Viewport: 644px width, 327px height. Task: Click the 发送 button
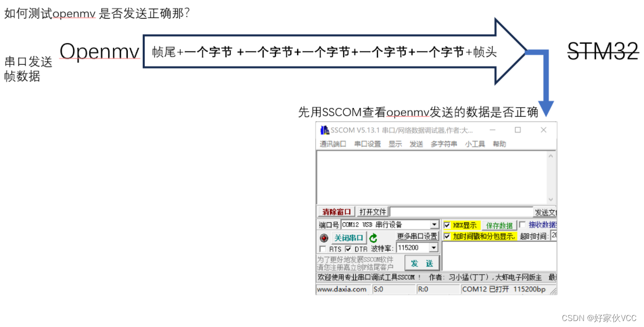pos(423,263)
